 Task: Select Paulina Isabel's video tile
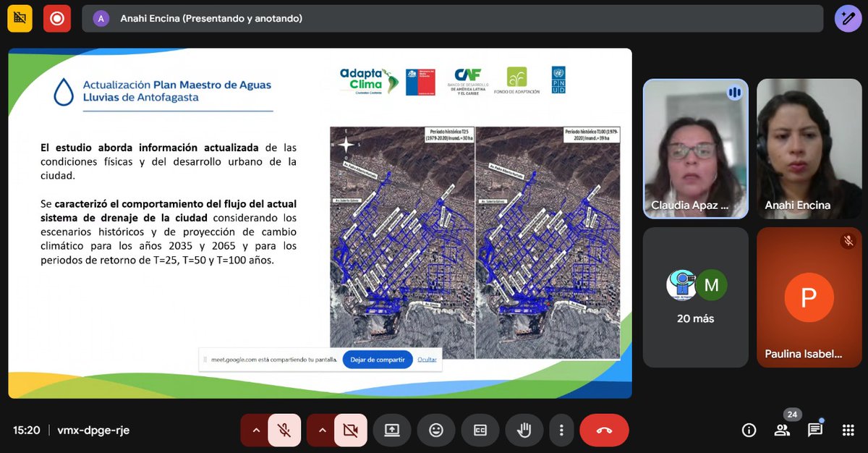point(809,297)
